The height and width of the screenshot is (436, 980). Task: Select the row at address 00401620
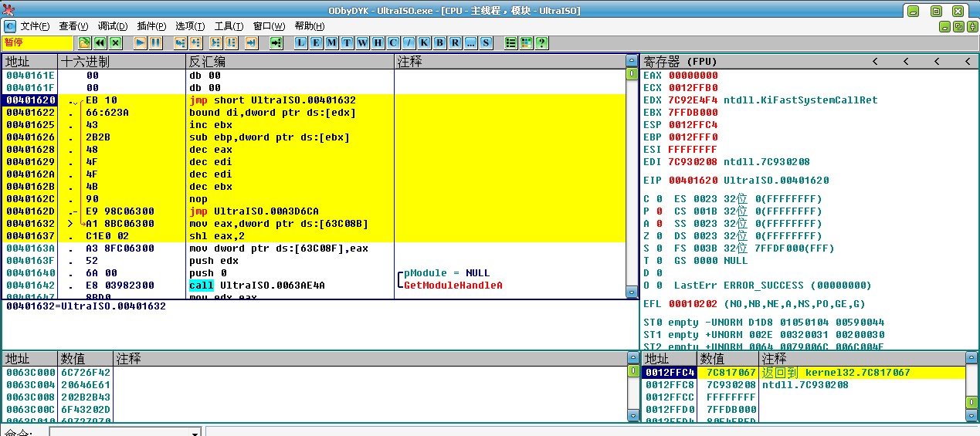coord(314,100)
